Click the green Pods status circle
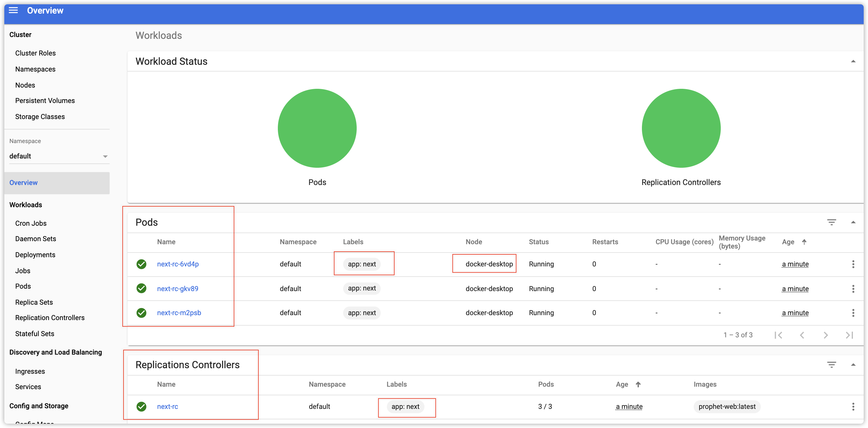Image resolution: width=868 pixels, height=428 pixels. point(317,128)
